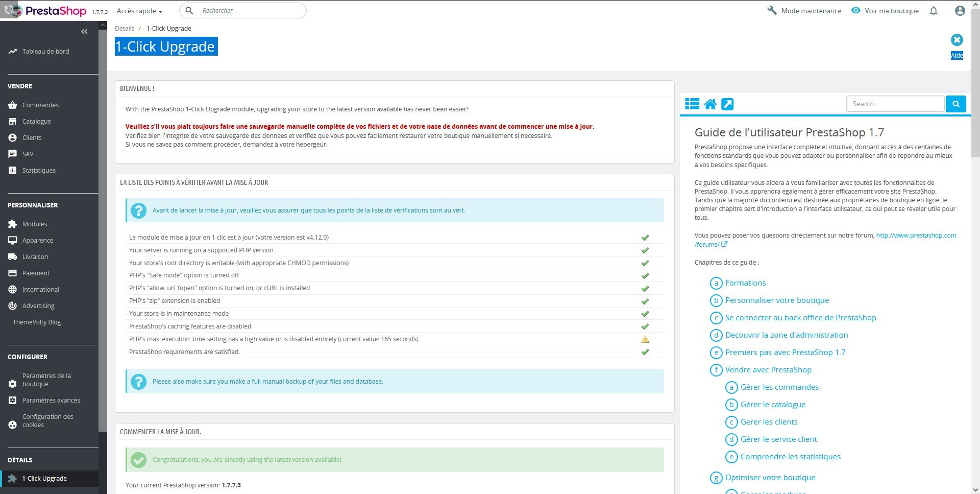This screenshot has width=980, height=494.
Task: Select 1-Click Upgrade page heading
Action: [166, 46]
